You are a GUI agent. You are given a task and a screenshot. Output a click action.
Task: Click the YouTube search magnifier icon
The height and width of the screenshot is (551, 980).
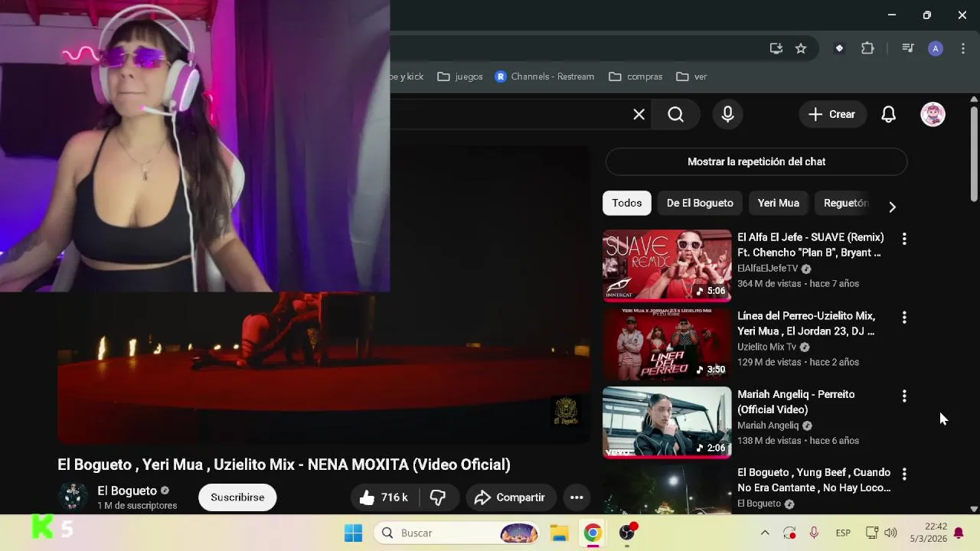pyautogui.click(x=675, y=115)
